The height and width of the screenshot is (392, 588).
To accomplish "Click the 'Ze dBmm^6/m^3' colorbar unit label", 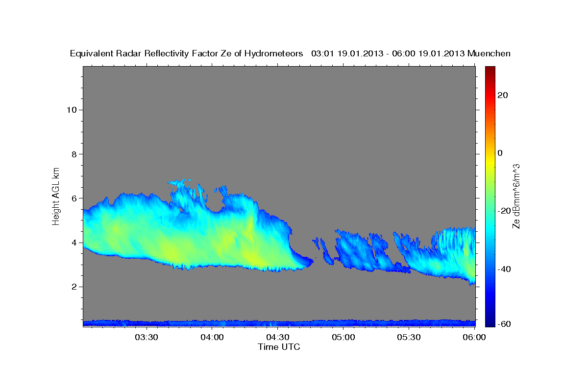I will click(x=516, y=196).
